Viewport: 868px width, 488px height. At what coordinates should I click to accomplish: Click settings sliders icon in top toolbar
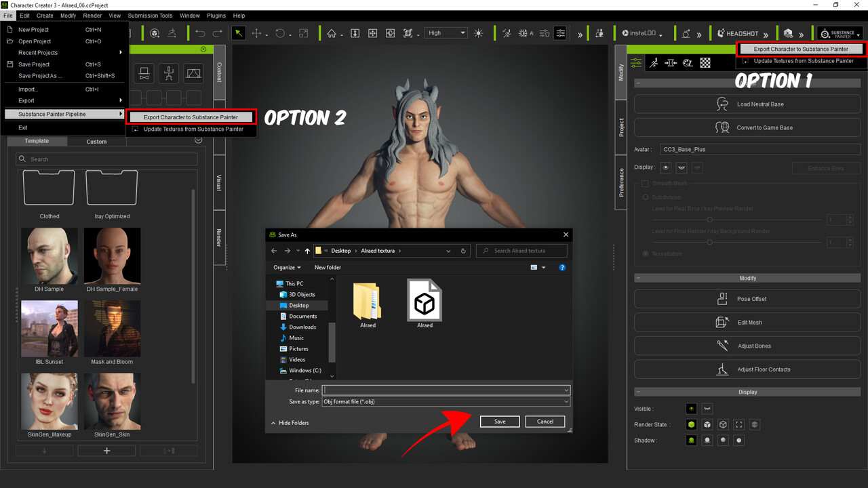point(560,33)
